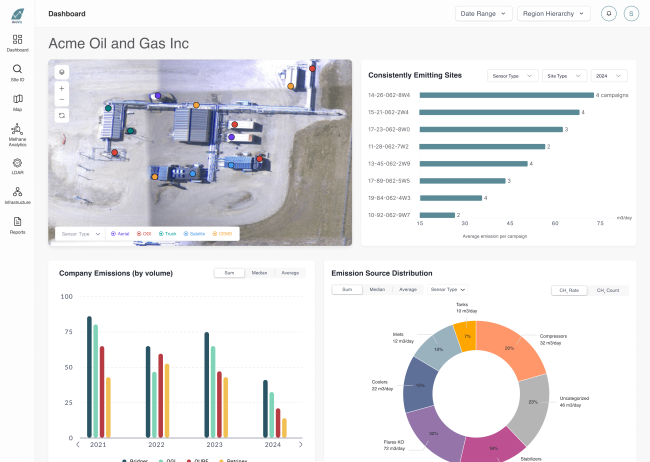Screen dimensions: 650x462
Task: Click the map refresh/reset icon
Action: point(62,116)
